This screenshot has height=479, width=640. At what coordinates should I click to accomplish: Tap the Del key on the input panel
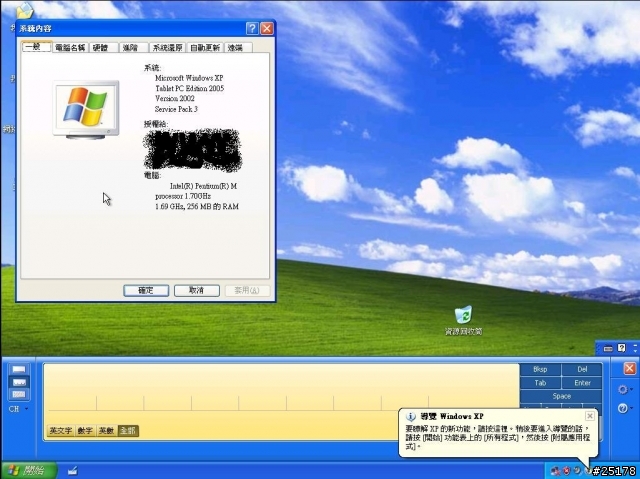click(582, 369)
